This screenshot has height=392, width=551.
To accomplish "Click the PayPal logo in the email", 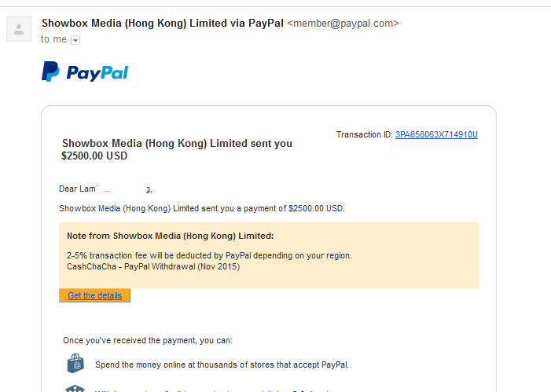I will 85,72.
